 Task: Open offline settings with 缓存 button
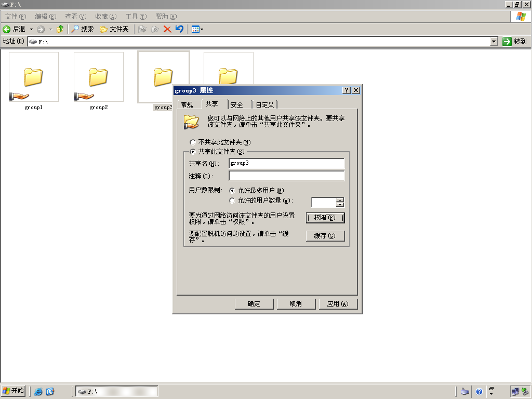325,236
